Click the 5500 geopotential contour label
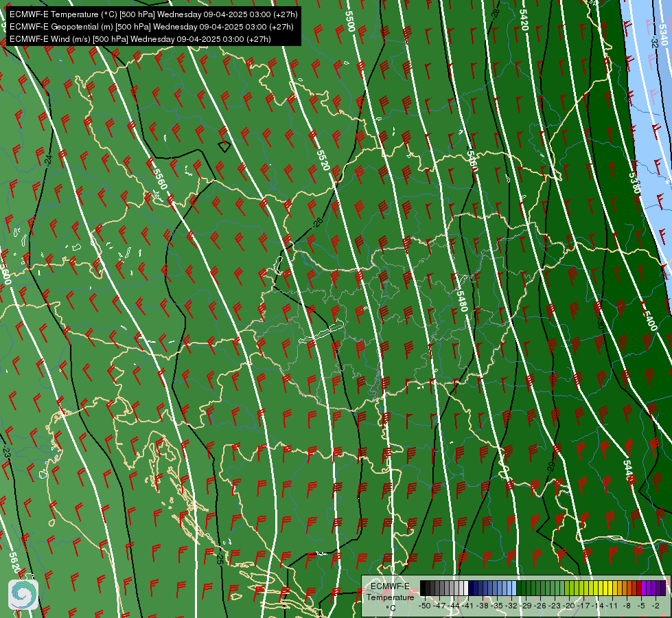 click(349, 21)
